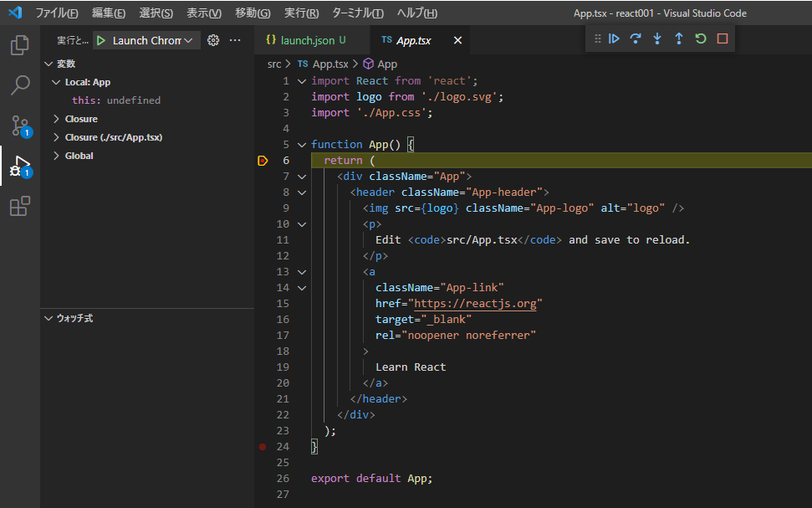The image size is (812, 508).
Task: Click the Step Out debug button
Action: click(679, 38)
